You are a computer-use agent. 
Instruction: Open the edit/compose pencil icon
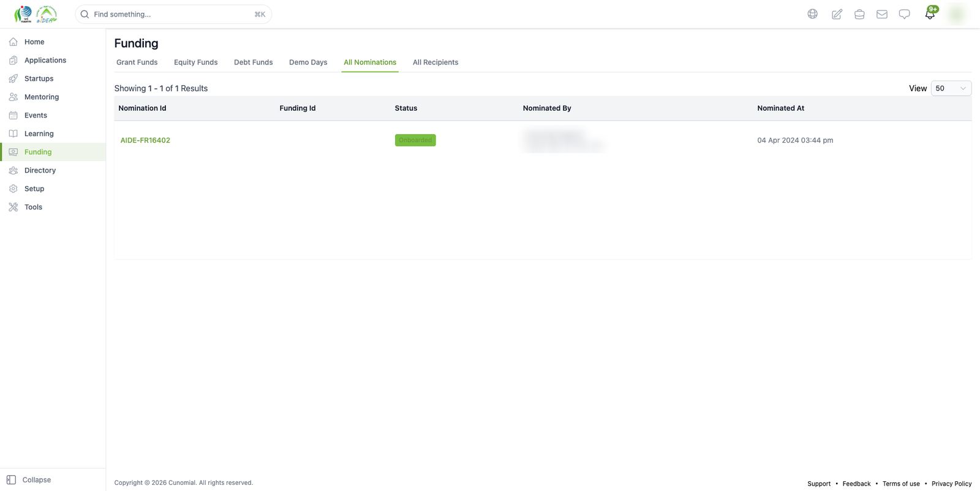tap(837, 14)
